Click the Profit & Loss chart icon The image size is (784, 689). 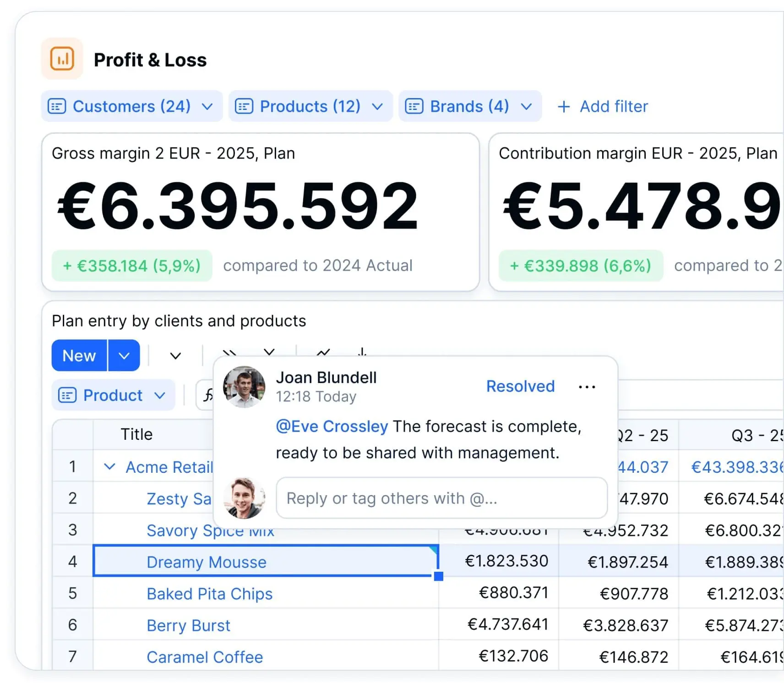(62, 58)
